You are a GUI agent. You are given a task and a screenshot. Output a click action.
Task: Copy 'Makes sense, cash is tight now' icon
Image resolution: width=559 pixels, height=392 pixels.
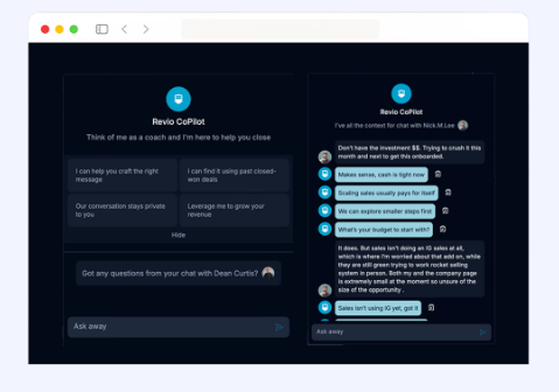438,174
